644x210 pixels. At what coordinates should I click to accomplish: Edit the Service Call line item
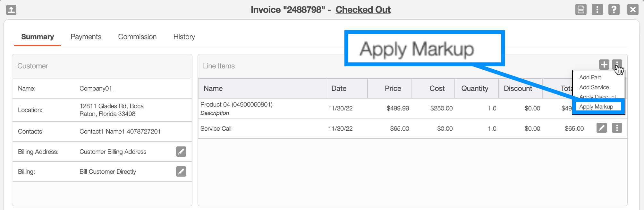coord(601,128)
